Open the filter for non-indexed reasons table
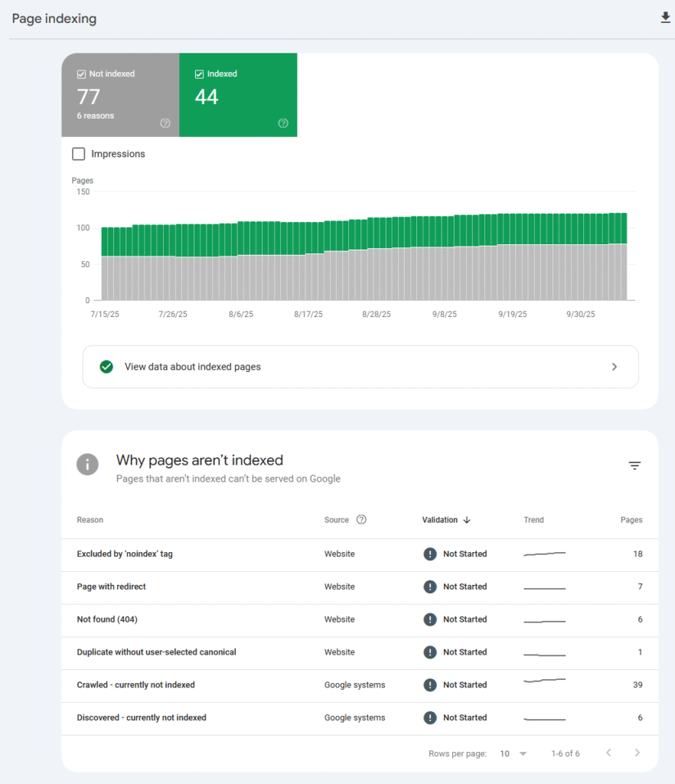The height and width of the screenshot is (784, 675). 634,465
